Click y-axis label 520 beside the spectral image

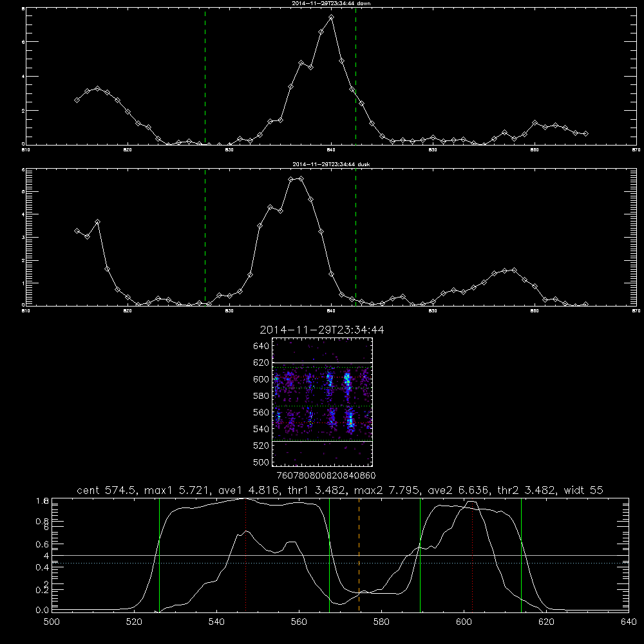tap(261, 445)
